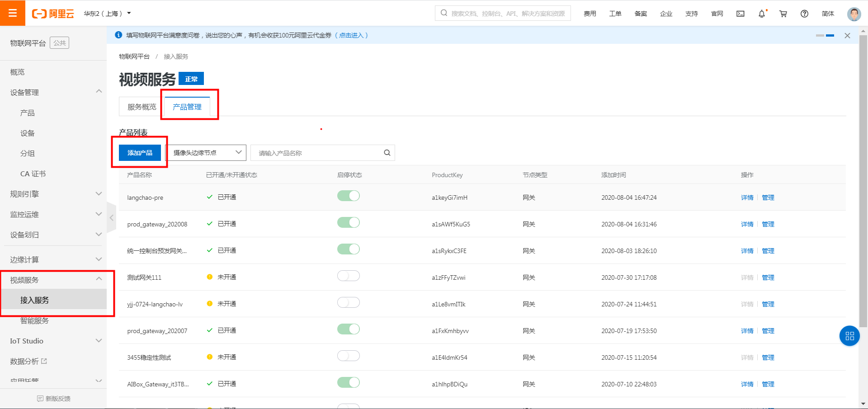Open 详情 for prod_gateway_202007
Screen dimensions: 868x409
point(747,331)
